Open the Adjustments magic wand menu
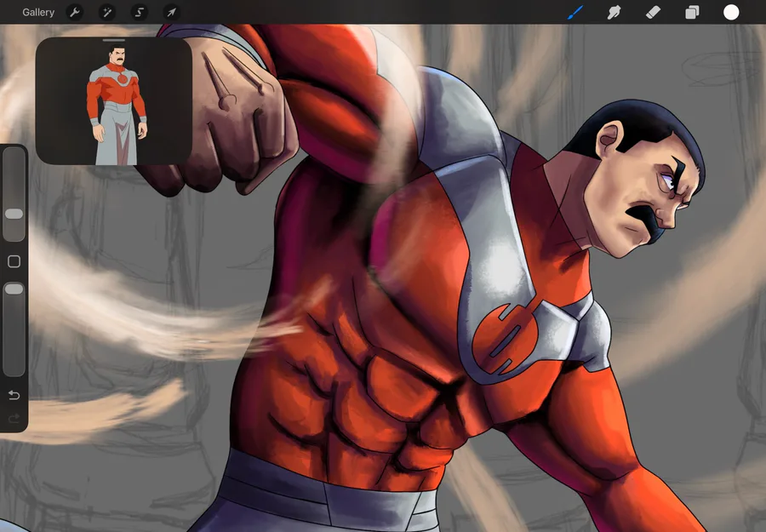The image size is (766, 532). point(107,12)
